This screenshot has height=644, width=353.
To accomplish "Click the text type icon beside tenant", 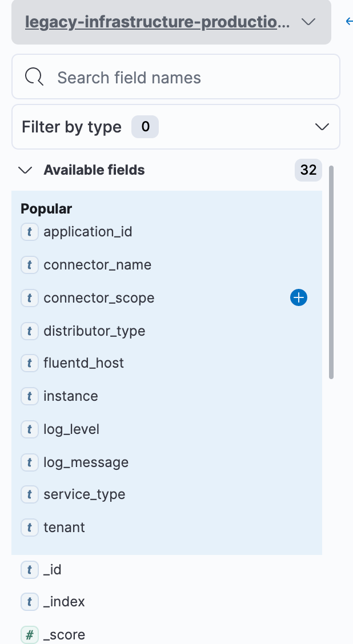I will click(29, 528).
